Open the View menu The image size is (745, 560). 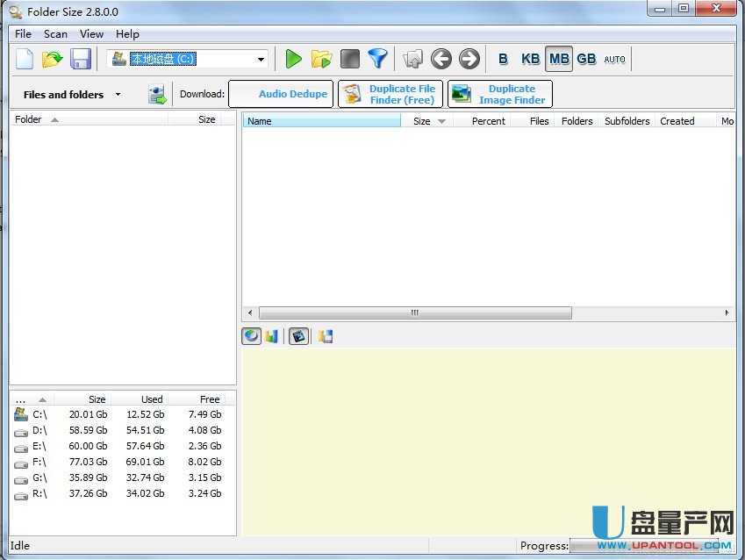[91, 33]
